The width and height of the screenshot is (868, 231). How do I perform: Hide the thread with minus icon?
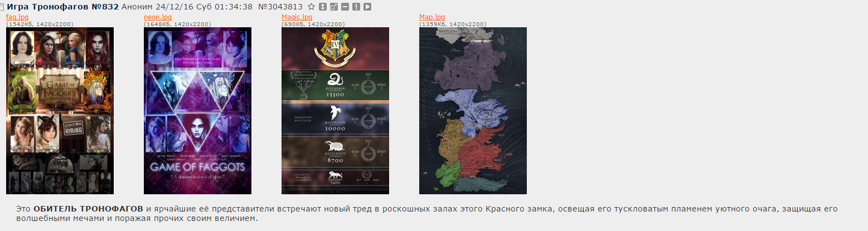[345, 7]
